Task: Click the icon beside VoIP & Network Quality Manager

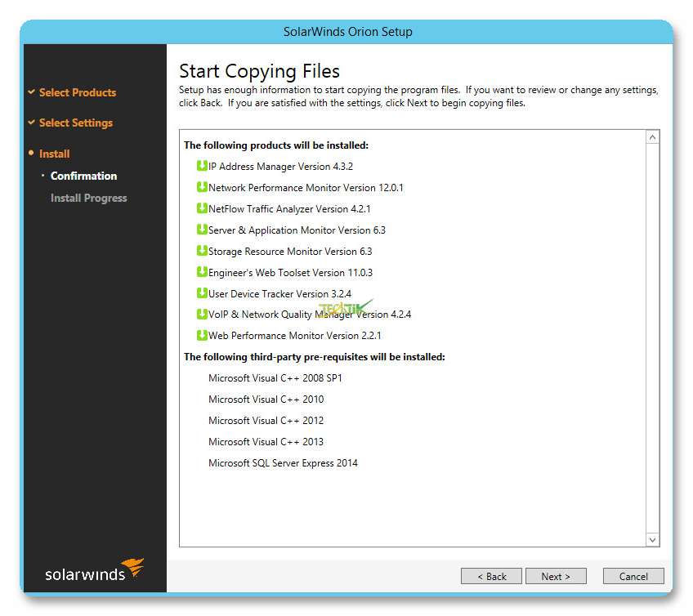Action: tap(202, 315)
